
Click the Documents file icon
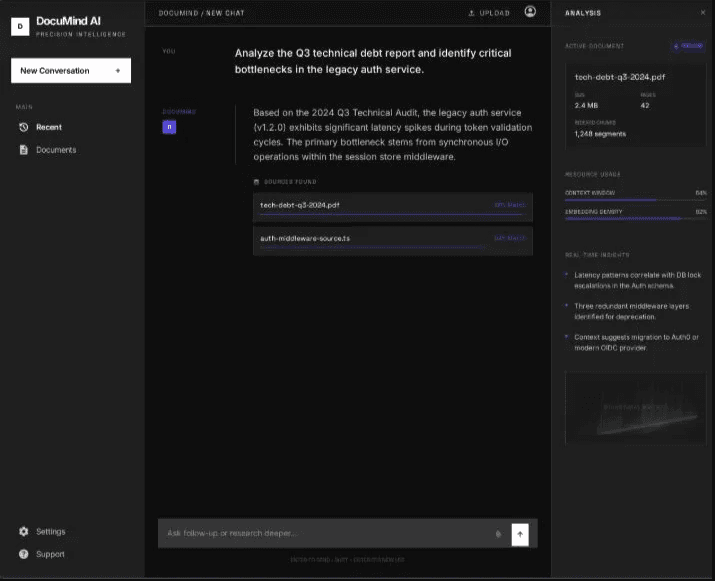point(24,150)
